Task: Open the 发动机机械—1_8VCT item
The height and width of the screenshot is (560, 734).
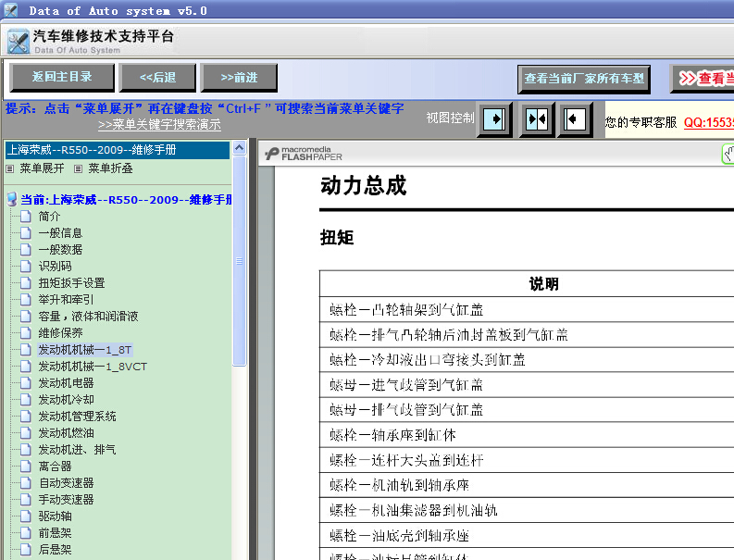Action: tap(93, 367)
